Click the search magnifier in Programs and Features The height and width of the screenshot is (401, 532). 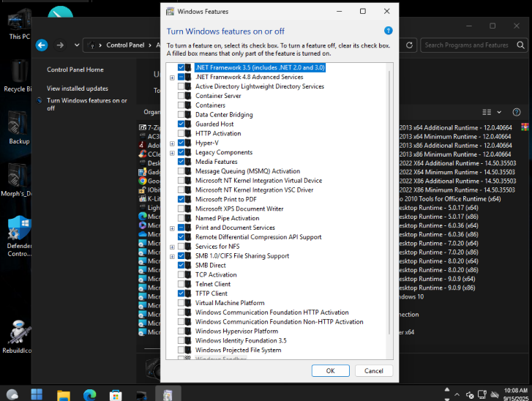520,45
